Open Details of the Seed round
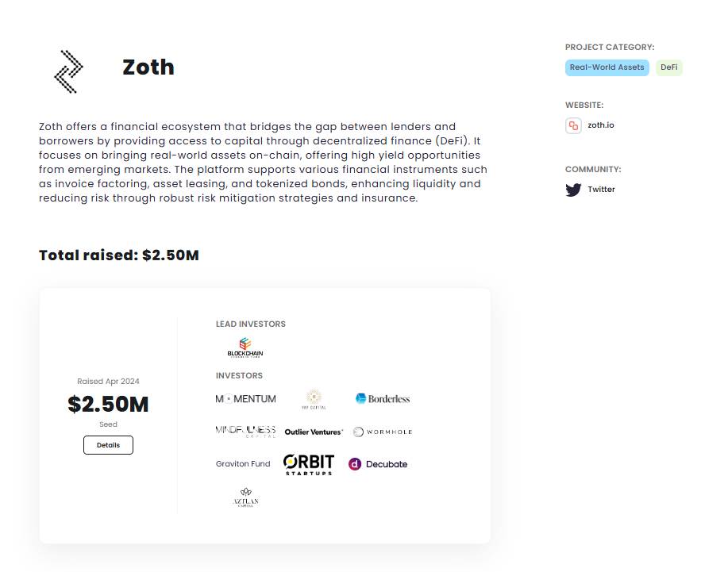Viewport: 728px width, 572px height. point(108,445)
